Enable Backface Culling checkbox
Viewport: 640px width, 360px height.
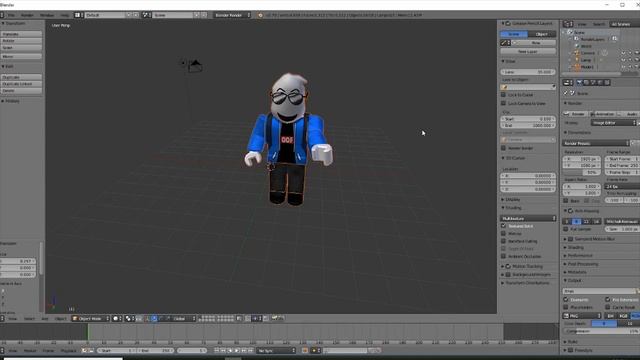pyautogui.click(x=504, y=241)
